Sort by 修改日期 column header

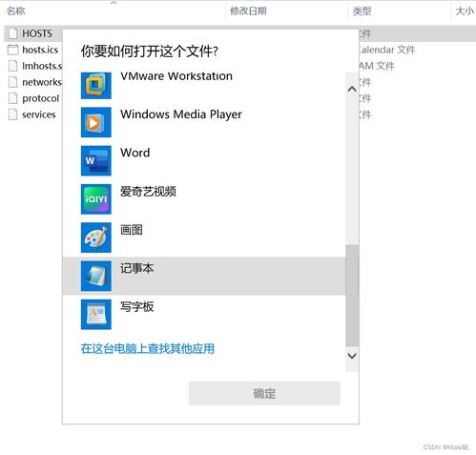tap(248, 11)
